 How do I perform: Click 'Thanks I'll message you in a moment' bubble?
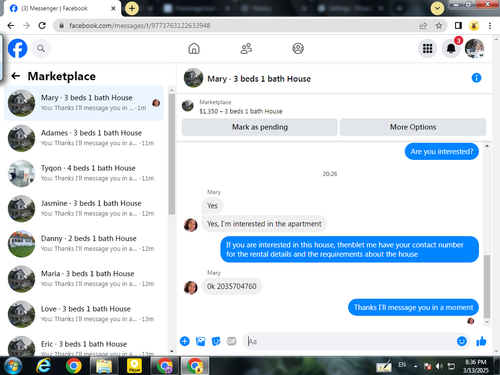(413, 307)
